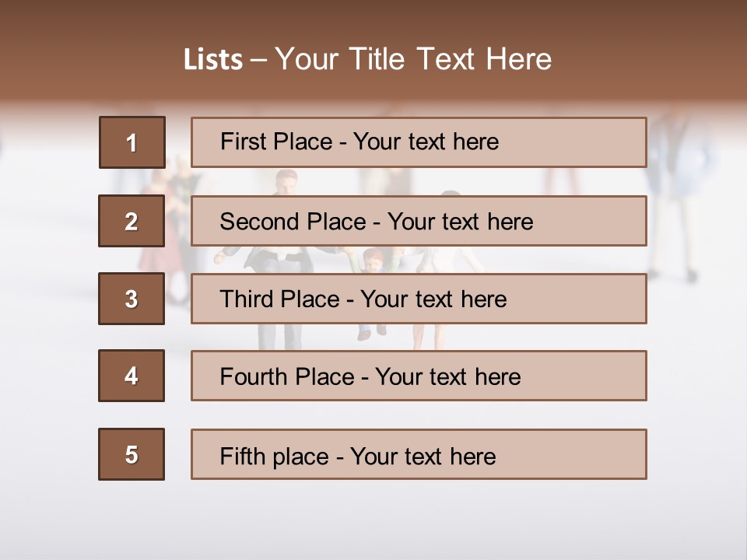Viewport: 747px width, 560px height.
Task: Click the Second Place text bar
Action: tap(419, 221)
